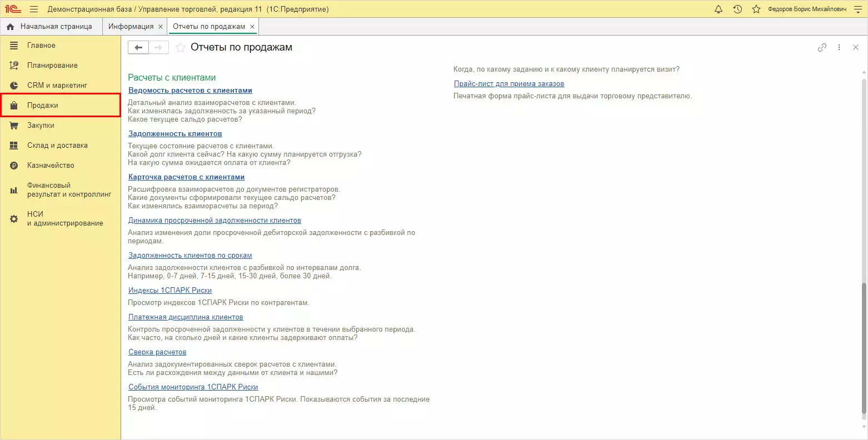Click the НСИ и администрирование gear icon
The width and height of the screenshot is (868, 440).
pyautogui.click(x=14, y=219)
